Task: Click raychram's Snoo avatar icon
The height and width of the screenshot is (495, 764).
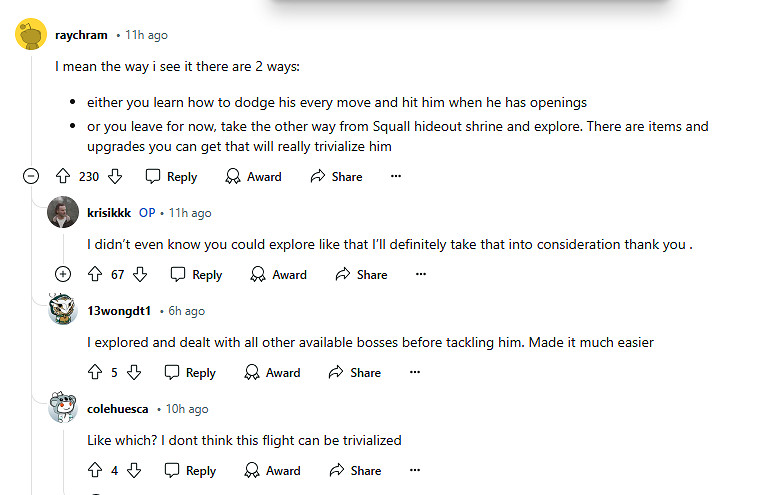Action: (x=31, y=36)
